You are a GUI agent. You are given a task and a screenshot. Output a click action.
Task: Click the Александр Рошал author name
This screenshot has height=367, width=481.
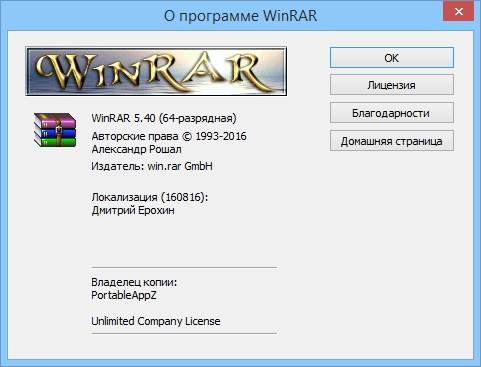(x=136, y=149)
